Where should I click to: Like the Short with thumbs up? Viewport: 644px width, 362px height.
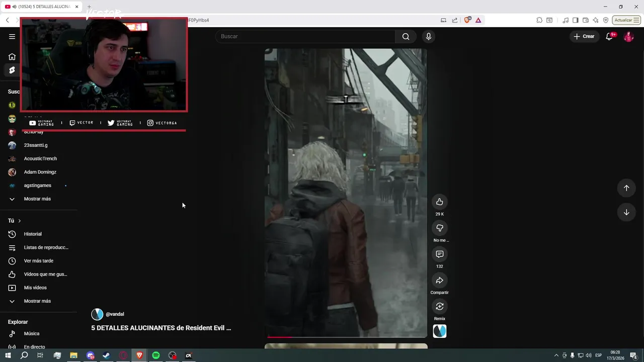440,202
